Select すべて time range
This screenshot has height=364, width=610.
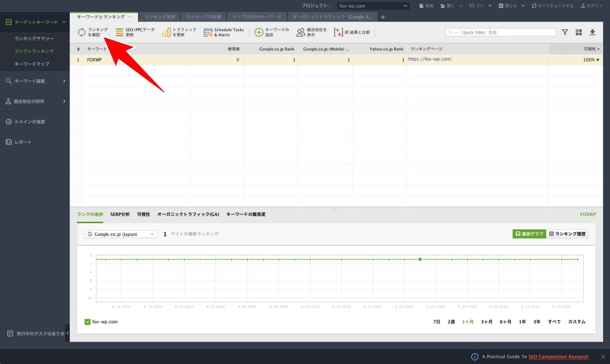click(554, 322)
